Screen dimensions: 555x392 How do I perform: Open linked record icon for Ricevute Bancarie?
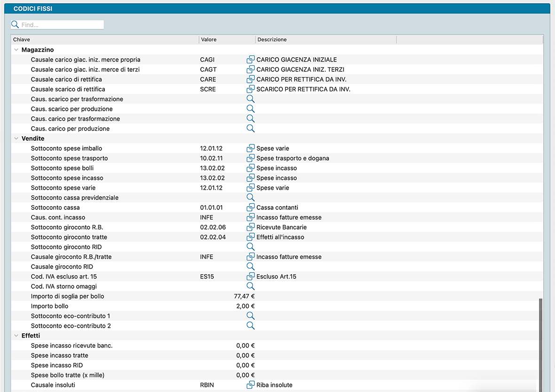coord(250,227)
